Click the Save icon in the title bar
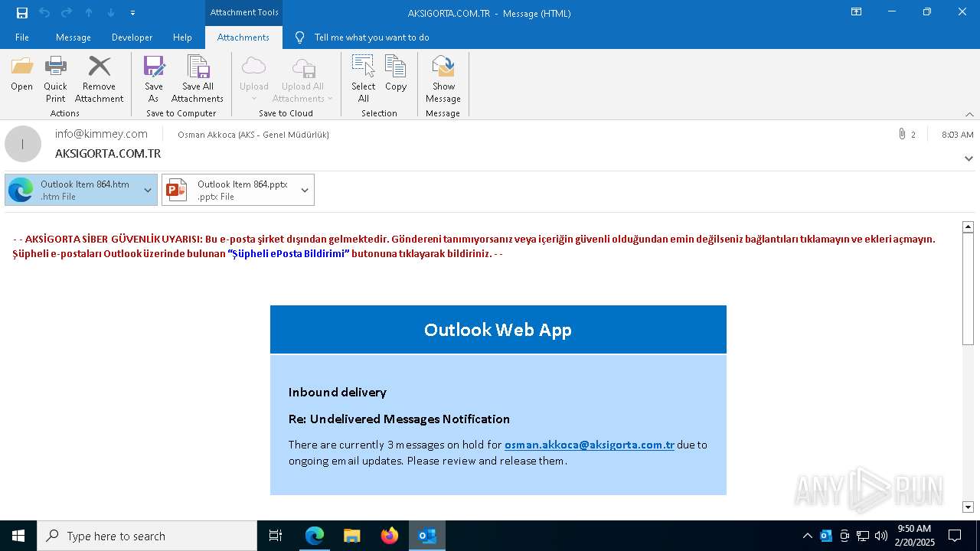The image size is (980, 551). pyautogui.click(x=22, y=13)
